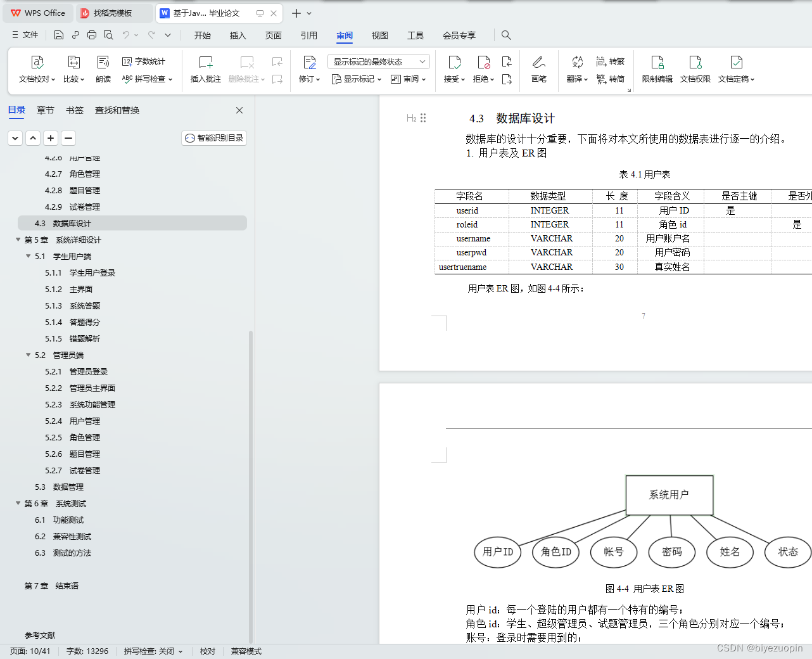Image resolution: width=812 pixels, height=659 pixels.
Task: Click the 字数统计 word count tool
Action: click(x=144, y=61)
